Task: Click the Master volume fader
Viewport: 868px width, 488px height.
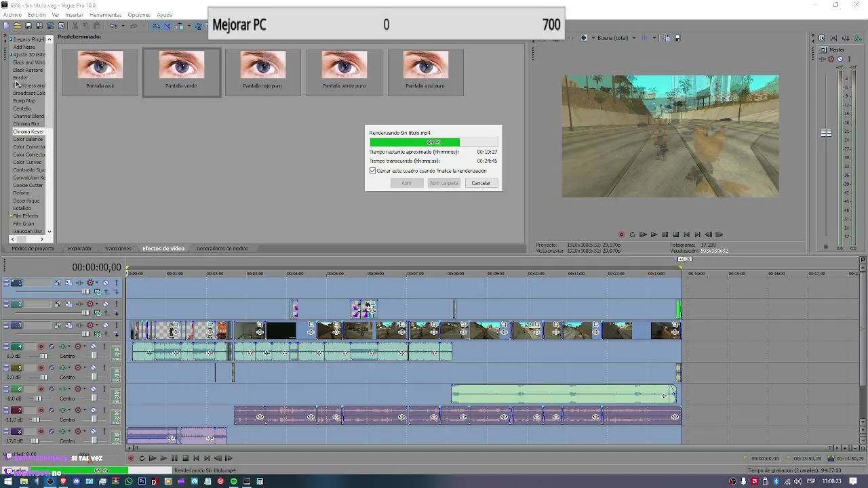Action: (826, 134)
